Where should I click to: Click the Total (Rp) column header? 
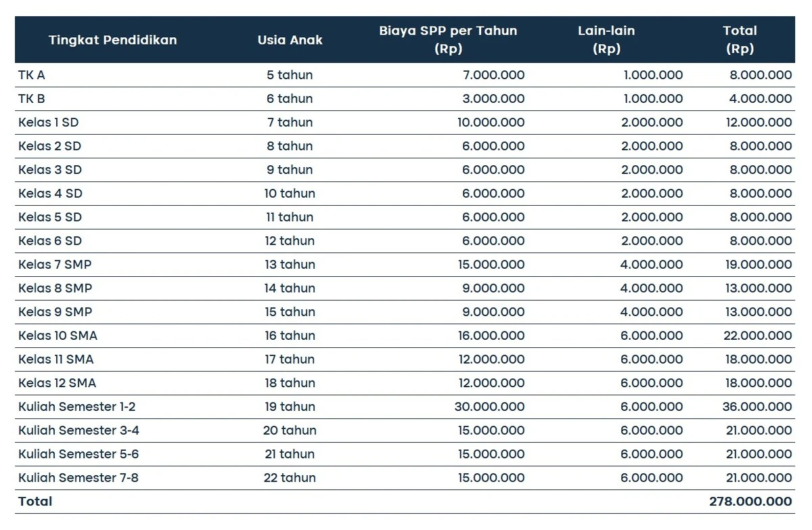click(740, 40)
